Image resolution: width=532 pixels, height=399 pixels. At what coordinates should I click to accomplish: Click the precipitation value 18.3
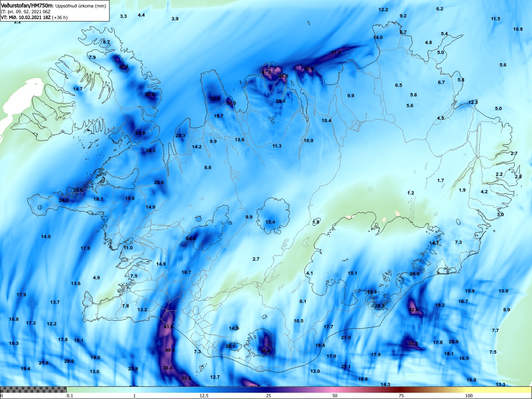tap(14, 343)
